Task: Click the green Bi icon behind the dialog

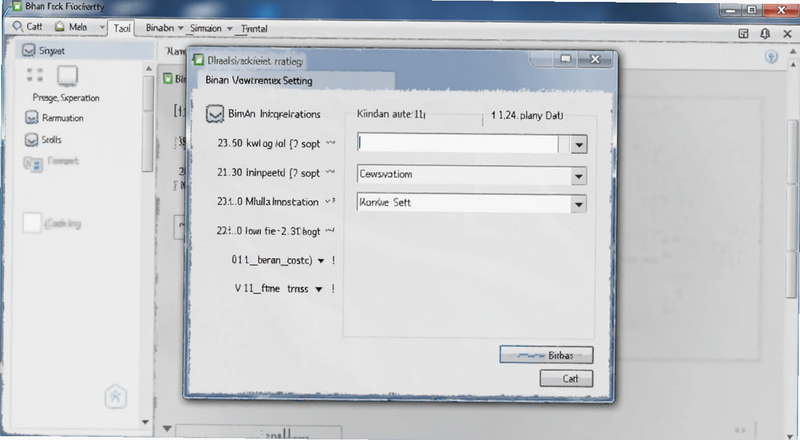Action: (x=167, y=79)
